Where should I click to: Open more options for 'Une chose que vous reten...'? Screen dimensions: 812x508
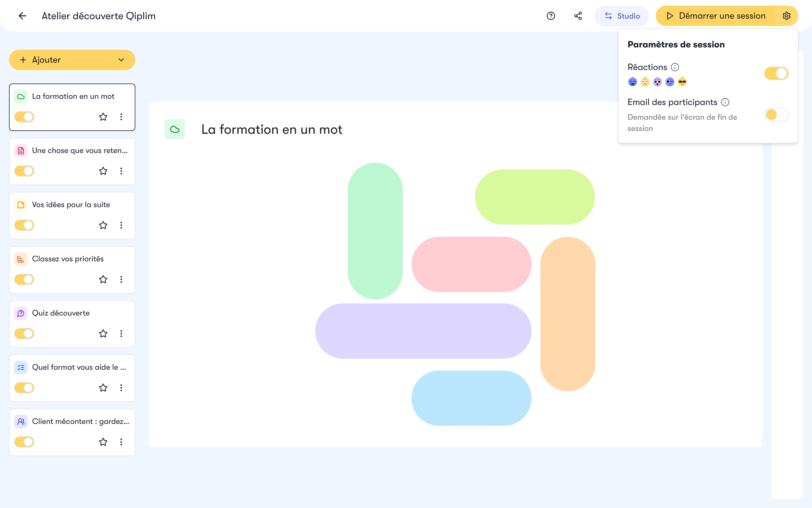[x=121, y=171]
